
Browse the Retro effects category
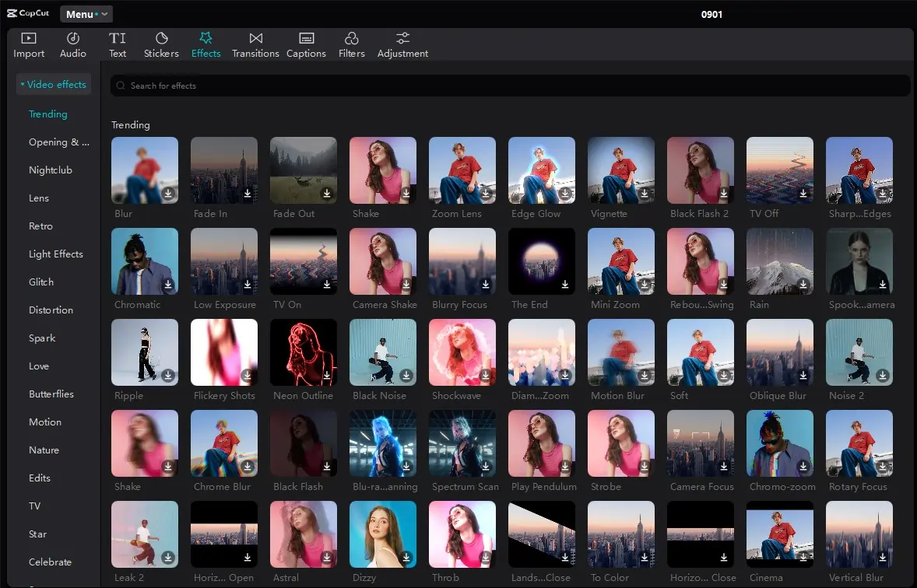click(x=40, y=226)
